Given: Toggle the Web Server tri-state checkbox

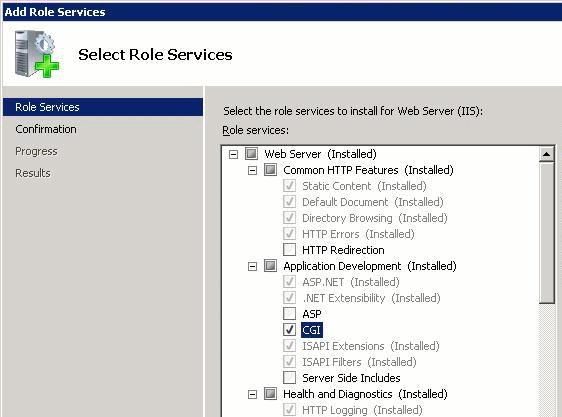Looking at the screenshot, I should point(251,153).
